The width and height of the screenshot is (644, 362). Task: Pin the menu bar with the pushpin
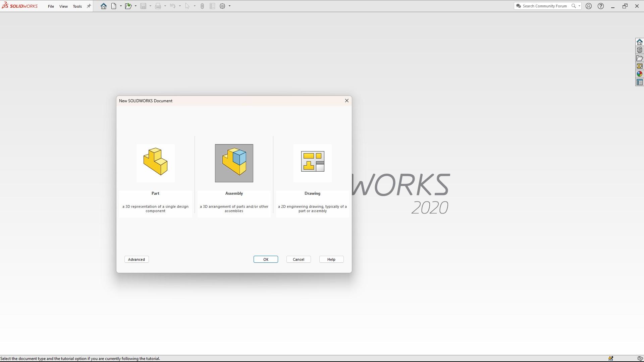pyautogui.click(x=89, y=6)
